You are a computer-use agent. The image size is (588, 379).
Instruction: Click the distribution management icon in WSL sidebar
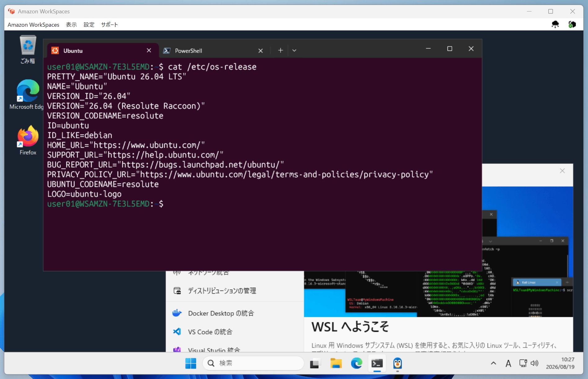pos(177,291)
